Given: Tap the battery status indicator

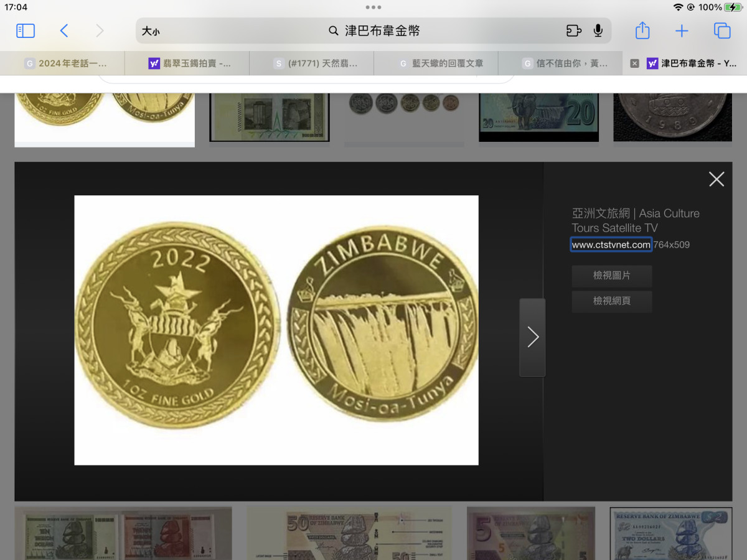Looking at the screenshot, I should point(733,7).
